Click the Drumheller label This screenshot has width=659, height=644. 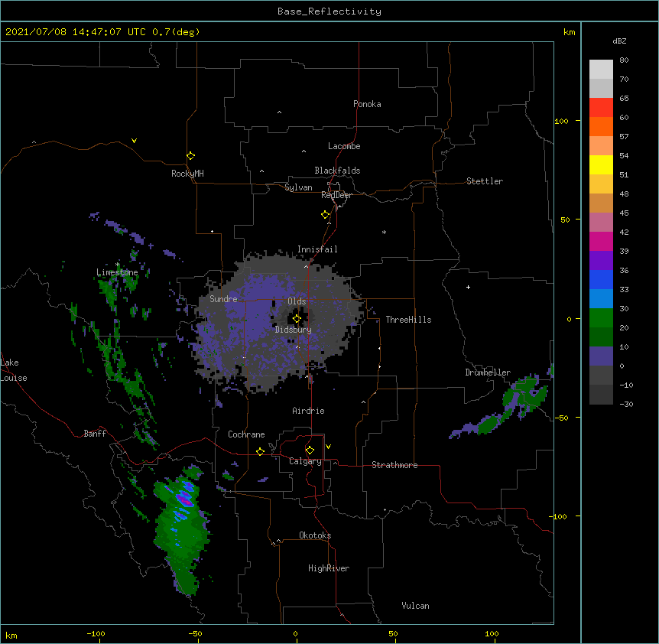pos(488,372)
